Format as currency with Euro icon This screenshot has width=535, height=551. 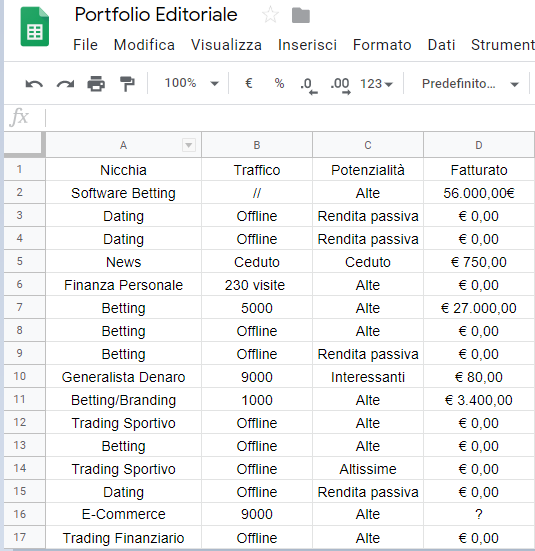click(249, 83)
